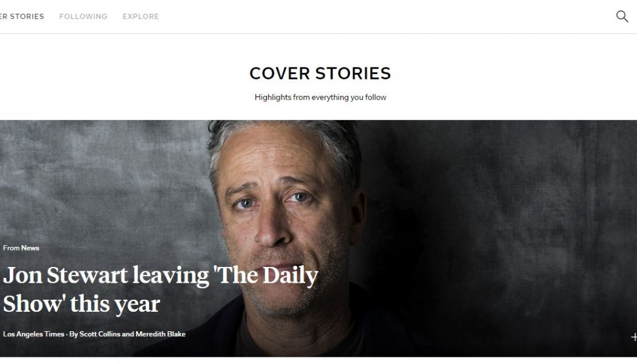
Task: Click the COVER STORIES page heading
Action: [x=320, y=73]
